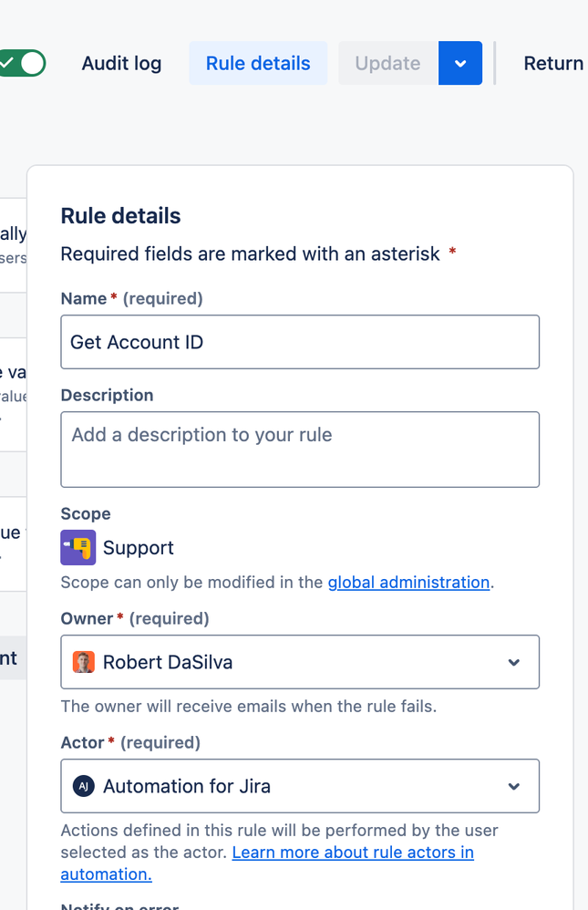Click the Automation for Jira actor name

click(x=187, y=786)
